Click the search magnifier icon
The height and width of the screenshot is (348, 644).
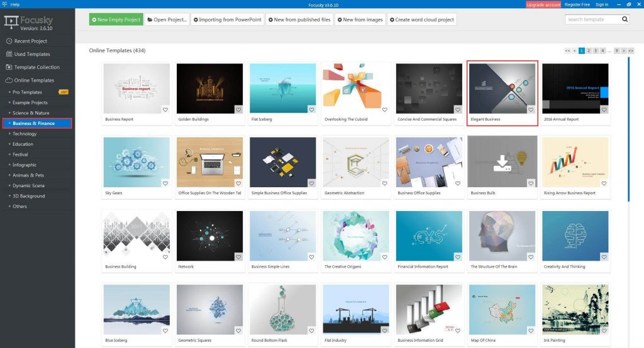[x=625, y=19]
